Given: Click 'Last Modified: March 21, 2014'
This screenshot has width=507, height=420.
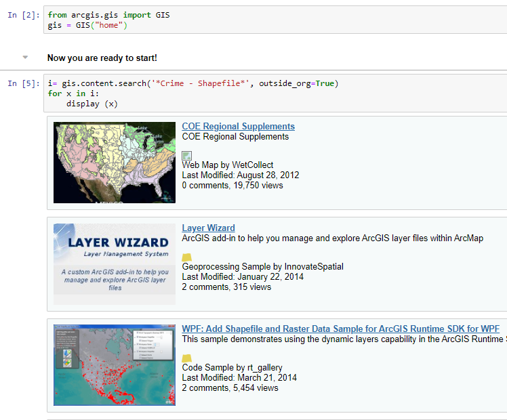Looking at the screenshot, I should (x=239, y=378).
